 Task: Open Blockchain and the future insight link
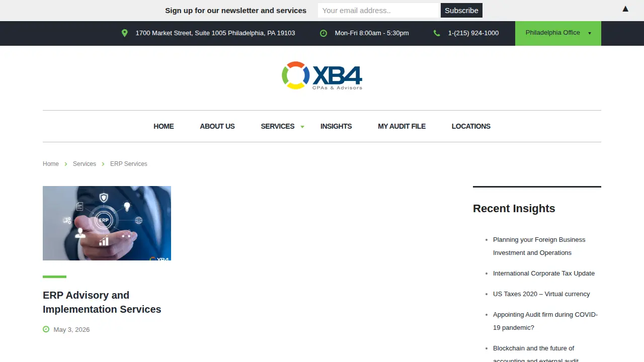536,354
